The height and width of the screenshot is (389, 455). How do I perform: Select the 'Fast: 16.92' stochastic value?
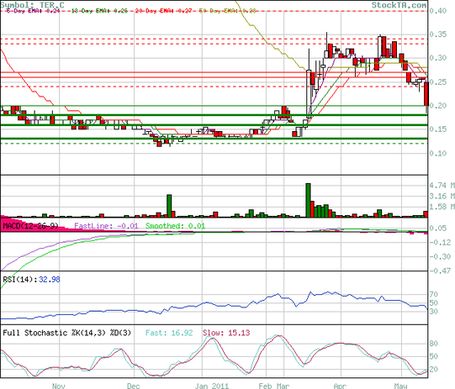coord(169,333)
